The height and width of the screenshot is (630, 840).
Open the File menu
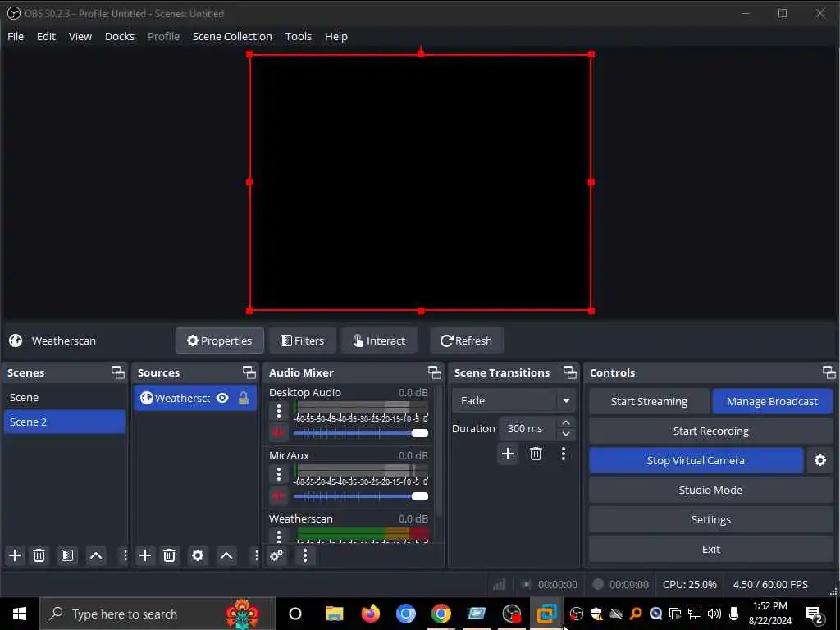(16, 36)
